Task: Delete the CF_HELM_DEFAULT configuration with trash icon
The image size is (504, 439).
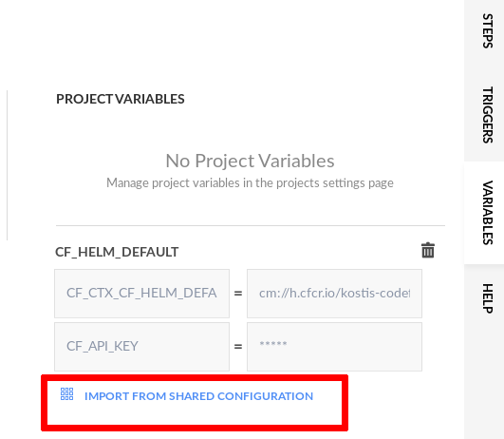Action: click(x=428, y=251)
